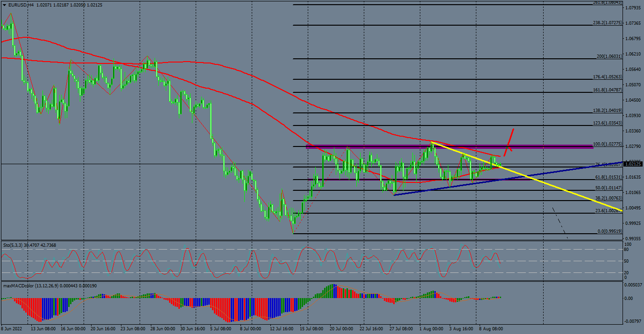Click the triangle arrow beside EURUSD,H4 title
644x334 pixels.
(4, 5)
